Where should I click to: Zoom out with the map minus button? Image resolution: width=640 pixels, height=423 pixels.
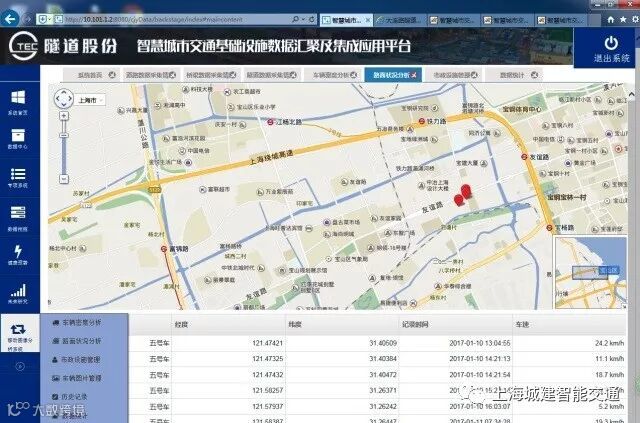tap(64, 178)
